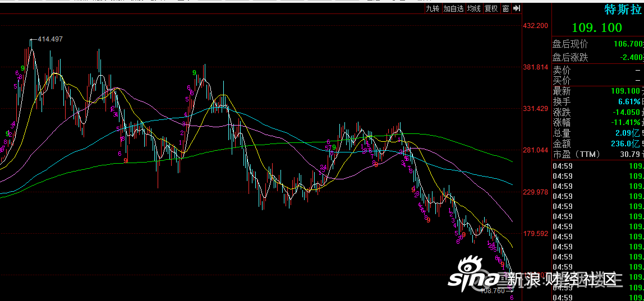Toggle the 均线 moving average lines
644x301 pixels.
pos(474,8)
